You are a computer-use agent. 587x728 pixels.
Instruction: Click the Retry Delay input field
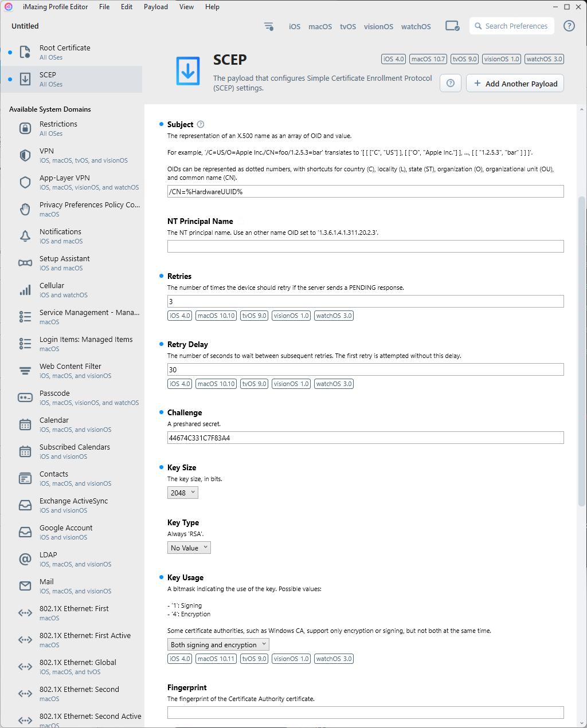click(x=366, y=369)
